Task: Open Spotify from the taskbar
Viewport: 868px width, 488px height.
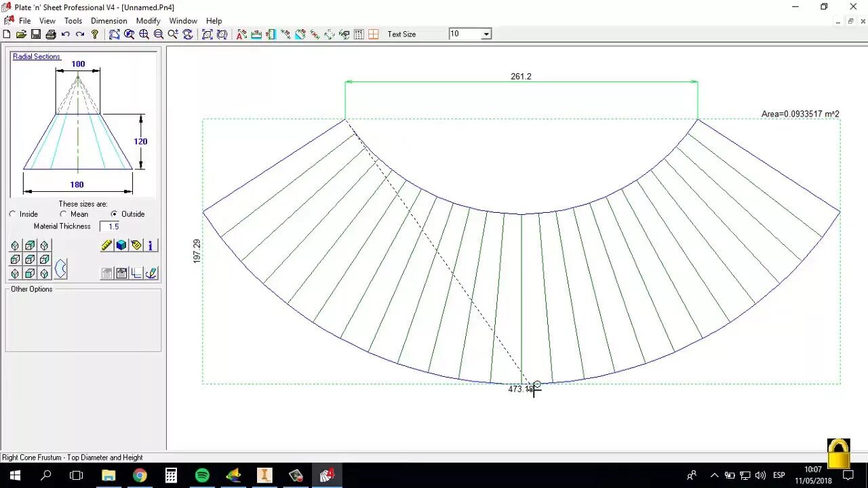Action: [x=202, y=474]
